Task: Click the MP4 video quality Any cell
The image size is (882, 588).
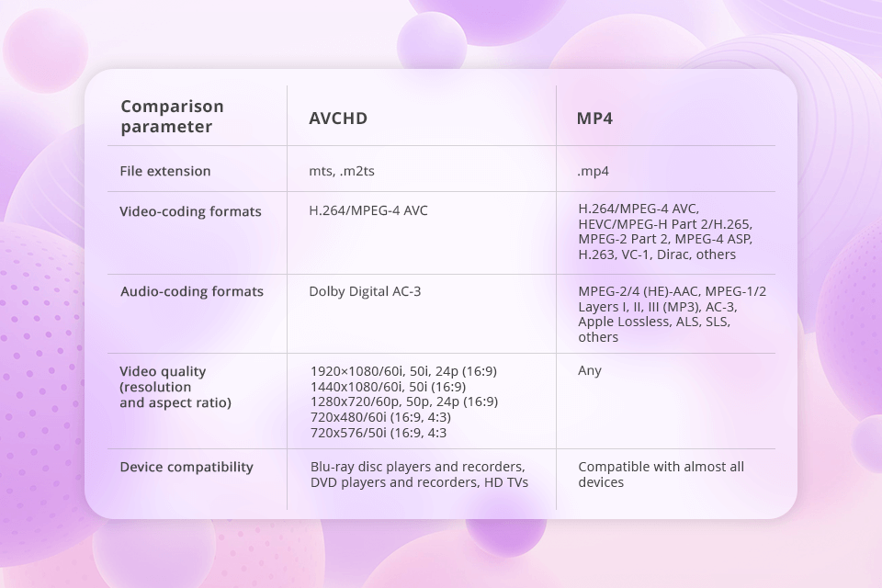Action: click(590, 370)
